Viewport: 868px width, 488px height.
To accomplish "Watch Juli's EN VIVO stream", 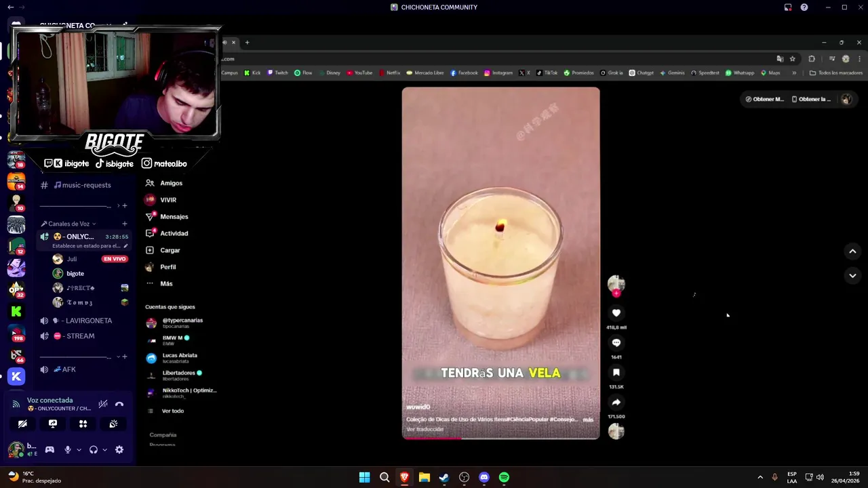I will 115,259.
